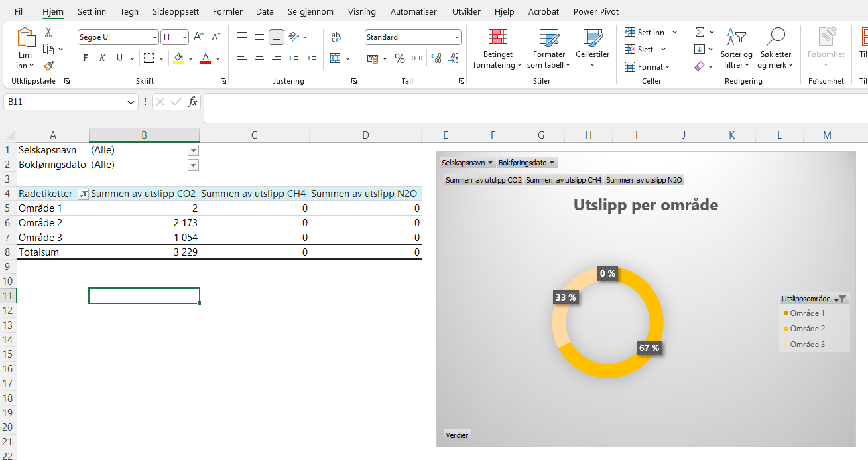Click the Cut scissors icon
Viewport: 868px width, 460px height.
(48, 32)
